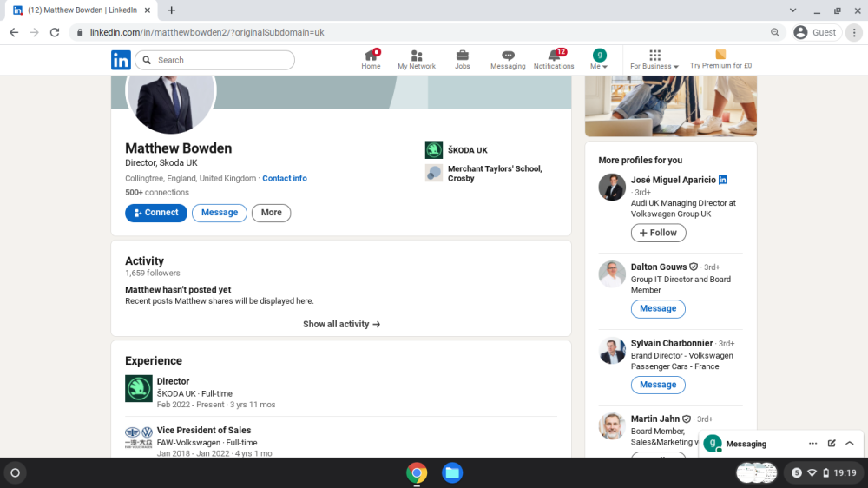The height and width of the screenshot is (488, 868).
Task: Open Chrome from the shelf
Action: (x=417, y=473)
